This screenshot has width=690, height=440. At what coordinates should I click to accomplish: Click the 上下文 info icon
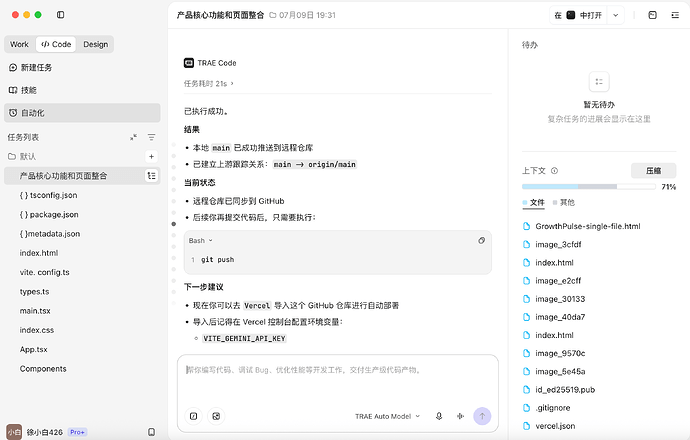tap(554, 171)
